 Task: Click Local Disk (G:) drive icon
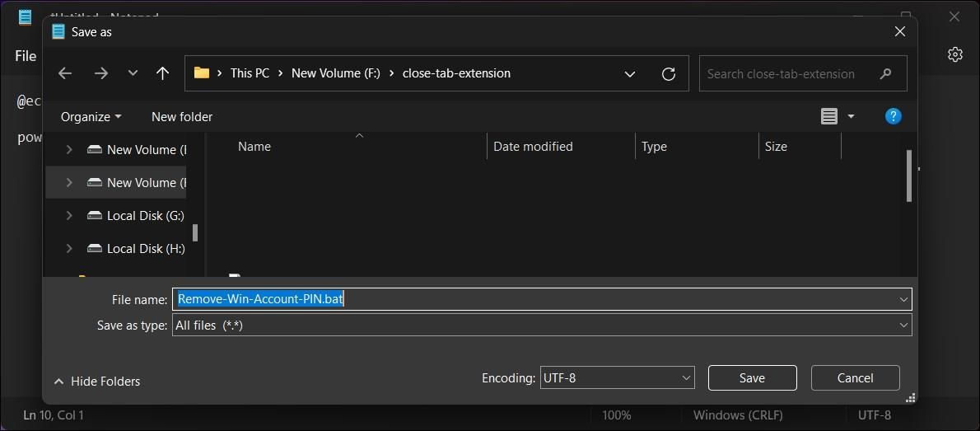(x=95, y=216)
